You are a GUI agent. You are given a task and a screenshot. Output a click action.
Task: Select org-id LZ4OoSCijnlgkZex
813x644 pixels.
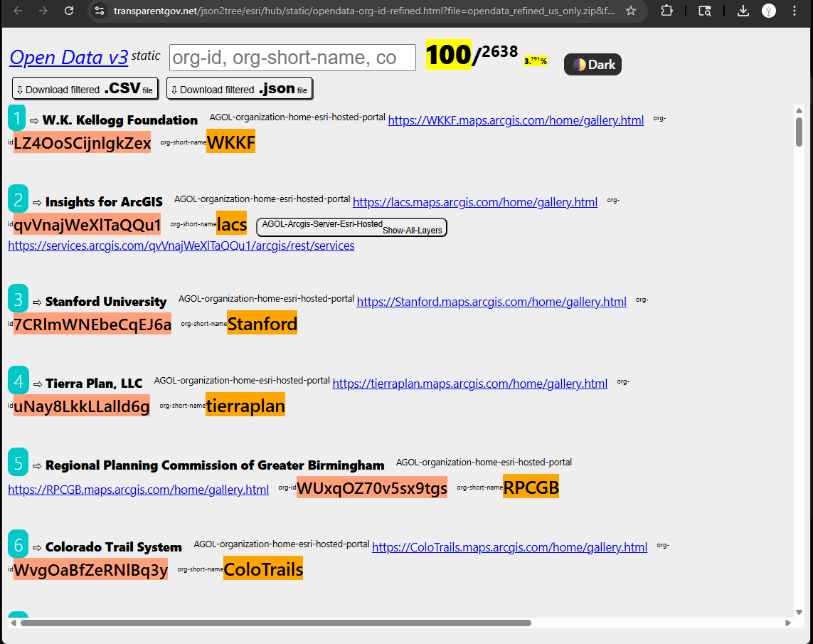82,142
